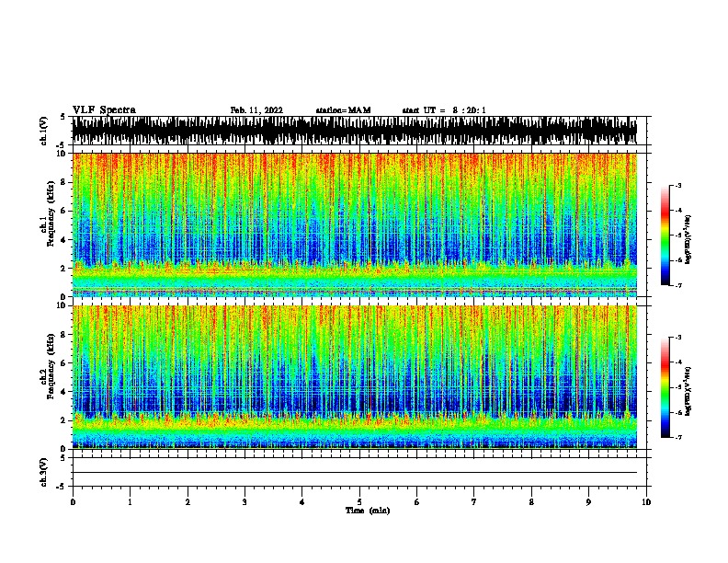Click the ch.1 spectrogram color scale bar
The image size is (728, 563).
click(665, 236)
